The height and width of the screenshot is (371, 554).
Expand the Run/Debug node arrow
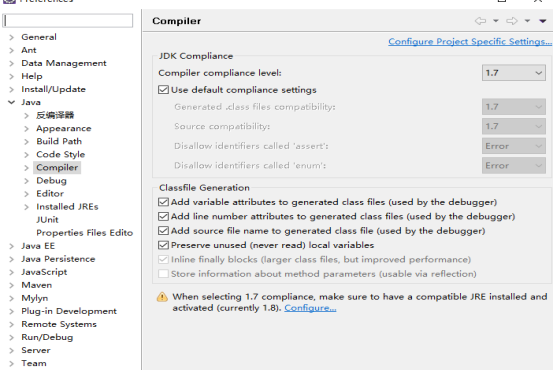coord(12,338)
